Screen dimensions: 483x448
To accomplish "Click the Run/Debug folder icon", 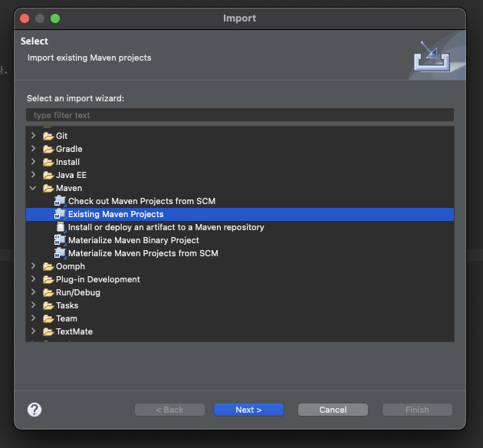I will pyautogui.click(x=48, y=292).
